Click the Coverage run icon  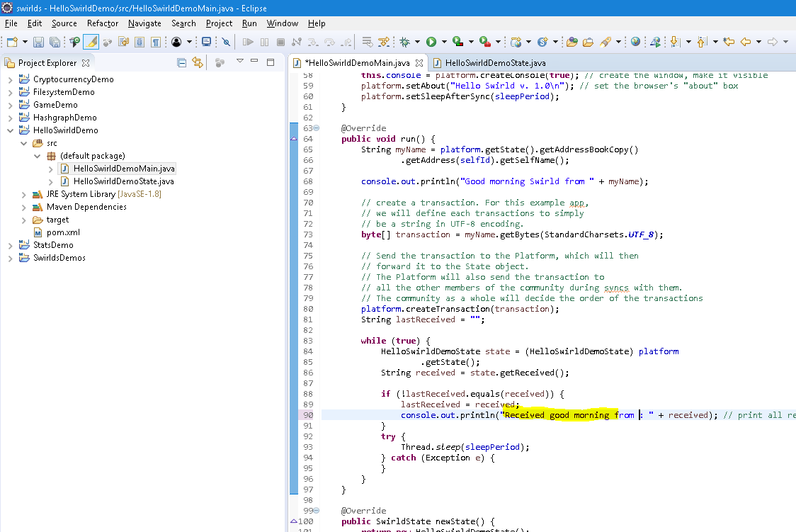click(x=458, y=42)
